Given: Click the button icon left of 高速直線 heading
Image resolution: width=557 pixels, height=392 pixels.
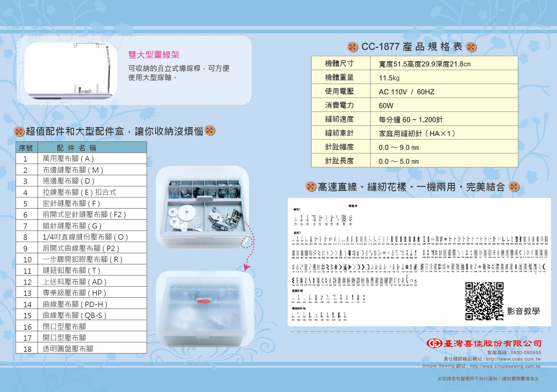Looking at the screenshot, I should 311,187.
